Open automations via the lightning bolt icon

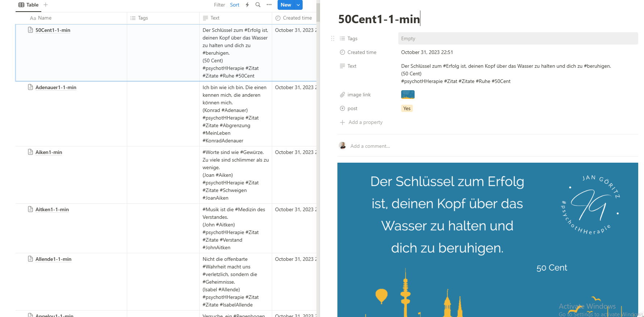click(x=247, y=5)
